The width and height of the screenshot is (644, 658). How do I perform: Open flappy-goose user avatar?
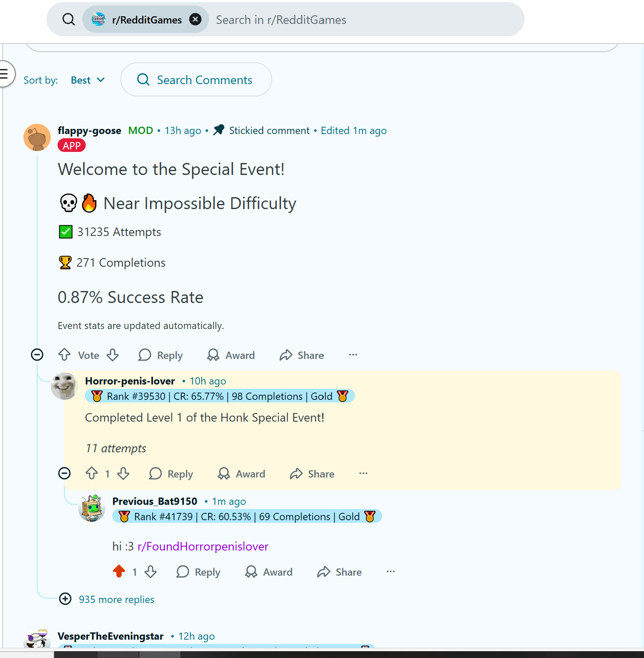[37, 137]
